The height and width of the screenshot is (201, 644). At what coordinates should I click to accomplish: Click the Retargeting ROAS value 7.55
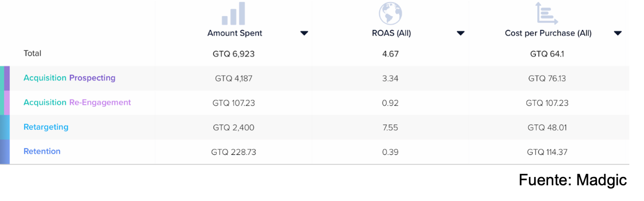pos(391,127)
